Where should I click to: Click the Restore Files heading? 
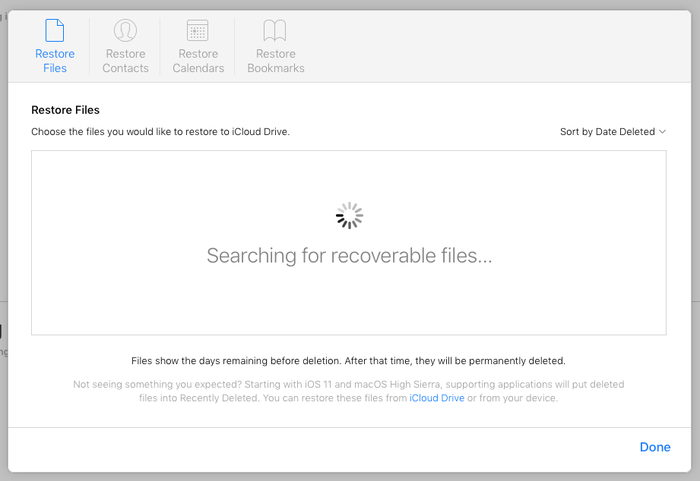[x=65, y=110]
